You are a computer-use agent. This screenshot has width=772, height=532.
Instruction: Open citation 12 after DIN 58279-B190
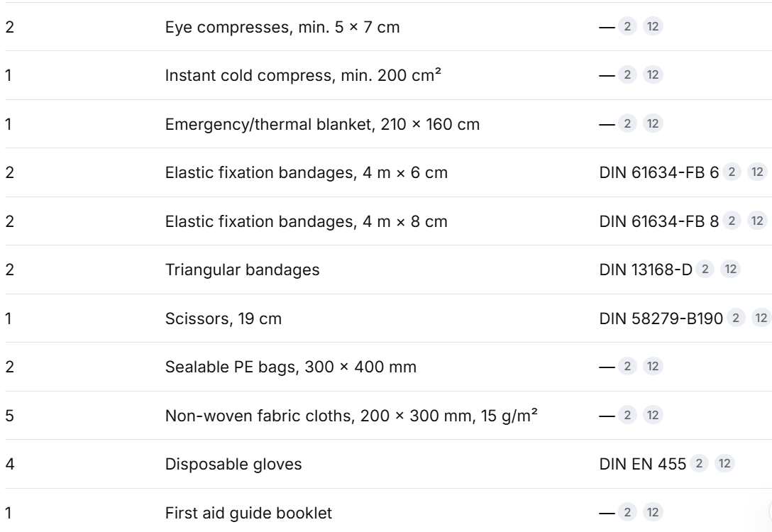coord(761,318)
